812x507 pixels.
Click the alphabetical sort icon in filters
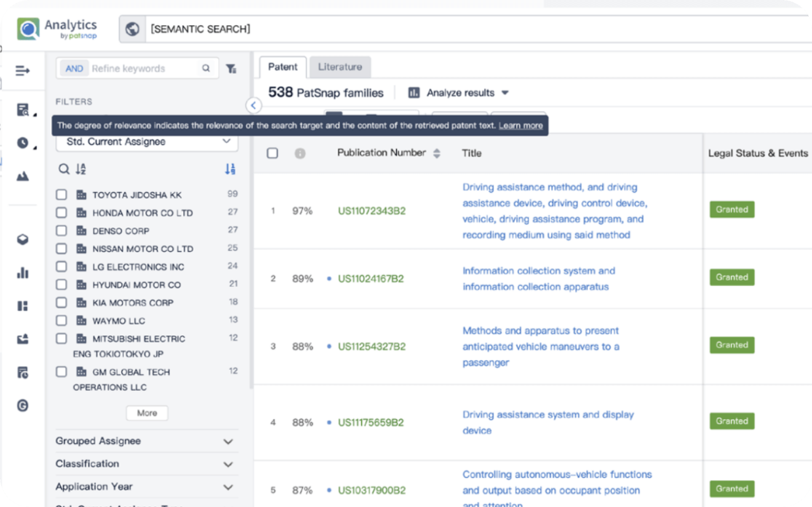[x=81, y=169]
